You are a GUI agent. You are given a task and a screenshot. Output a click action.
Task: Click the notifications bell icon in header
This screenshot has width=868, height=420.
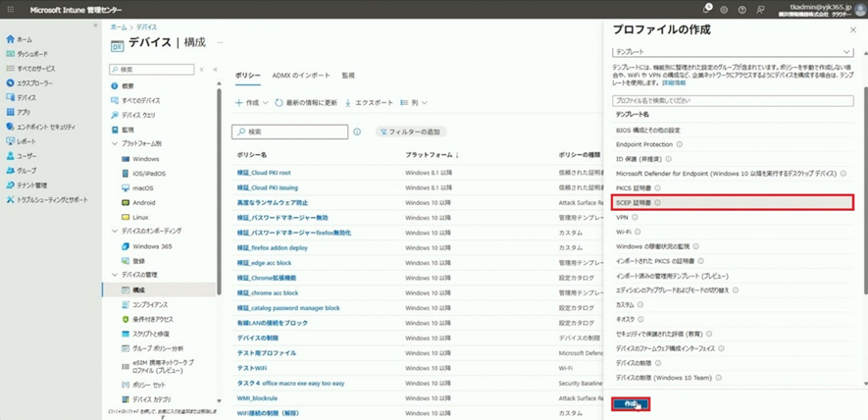706,10
